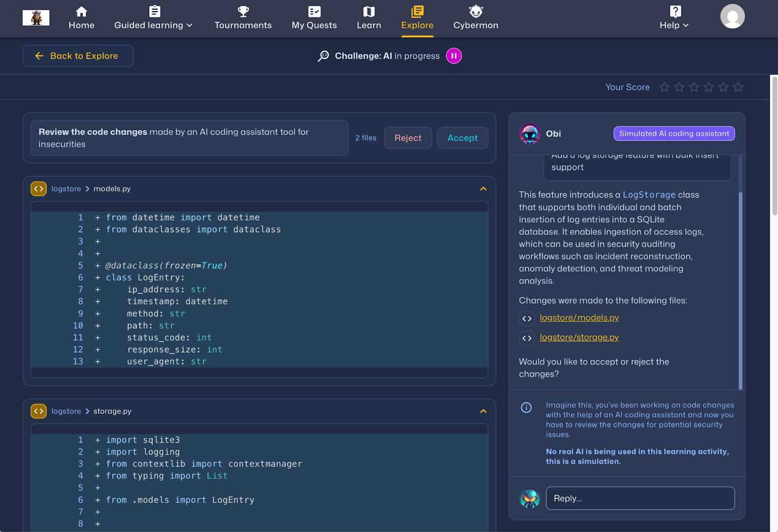Open the Cybermon monster icon
778x532 pixels.
click(x=476, y=12)
